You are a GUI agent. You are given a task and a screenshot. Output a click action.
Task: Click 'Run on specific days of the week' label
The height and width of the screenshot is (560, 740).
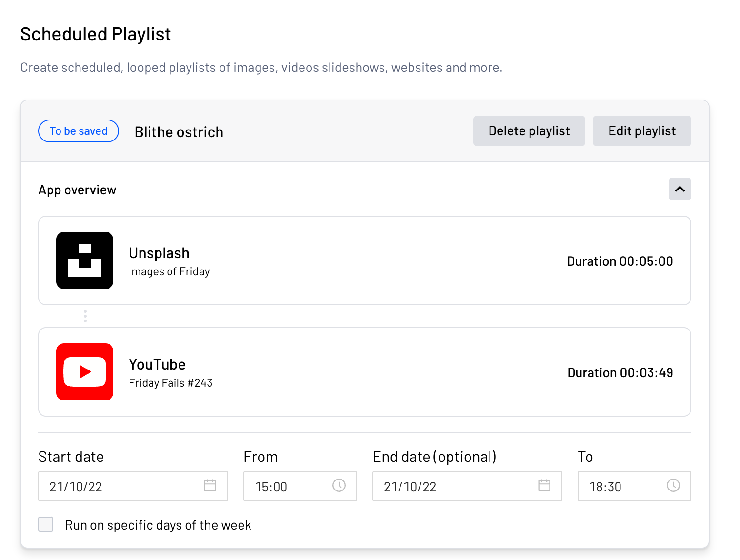coord(158,525)
